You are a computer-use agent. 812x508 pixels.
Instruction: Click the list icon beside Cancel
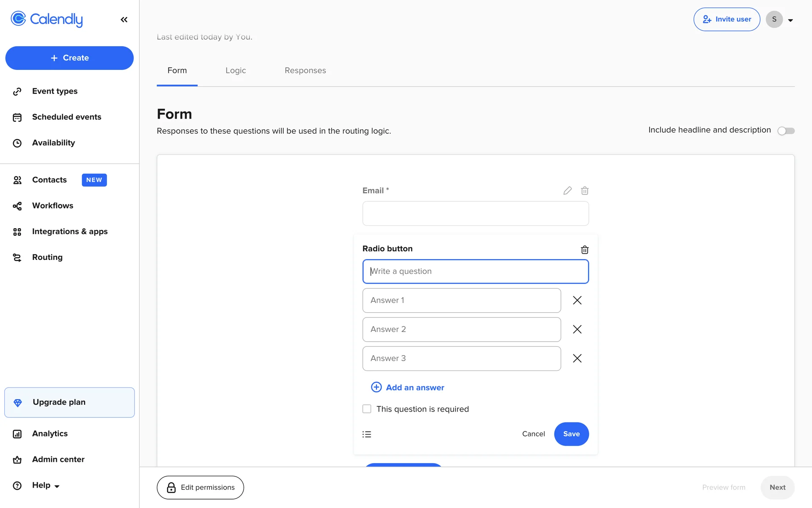tap(367, 434)
